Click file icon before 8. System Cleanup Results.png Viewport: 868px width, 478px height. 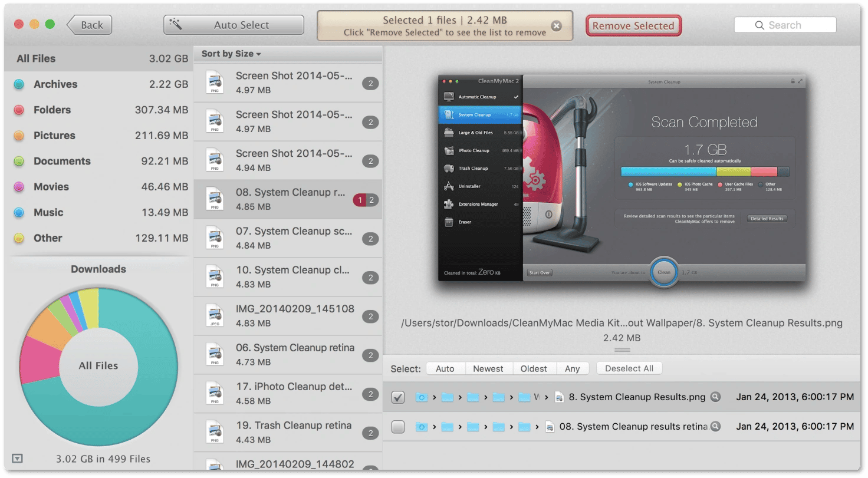[x=559, y=397]
